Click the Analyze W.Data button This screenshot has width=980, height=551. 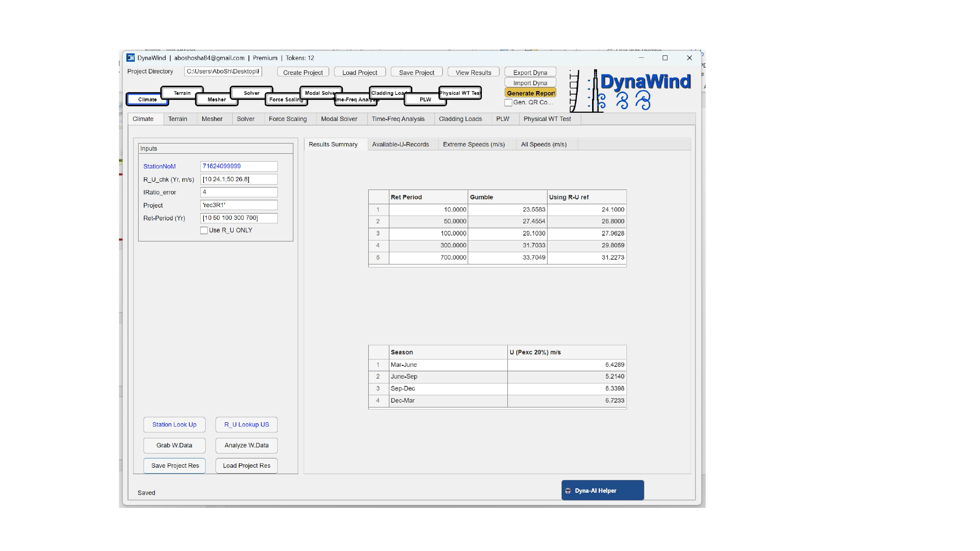pyautogui.click(x=246, y=445)
